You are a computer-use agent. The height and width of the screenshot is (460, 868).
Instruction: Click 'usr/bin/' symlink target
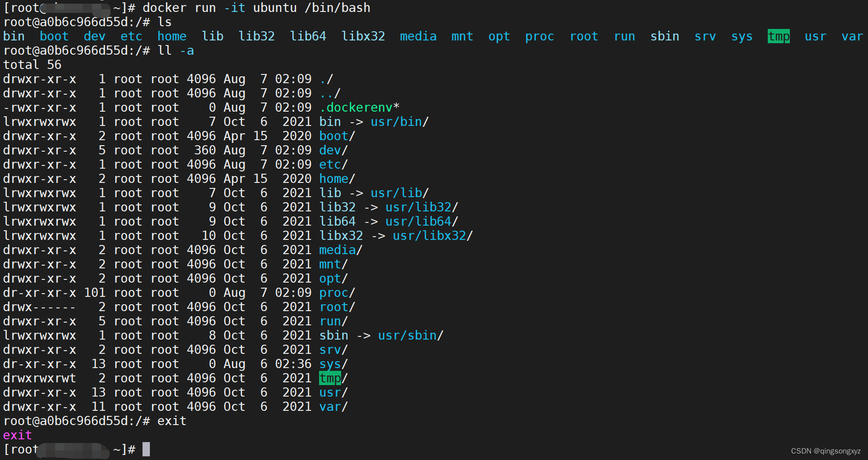click(400, 122)
